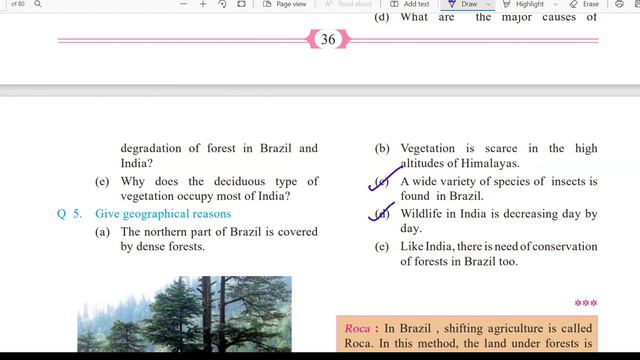The width and height of the screenshot is (640, 360).
Task: Click 'What are the major causes' line
Action: 498,17
